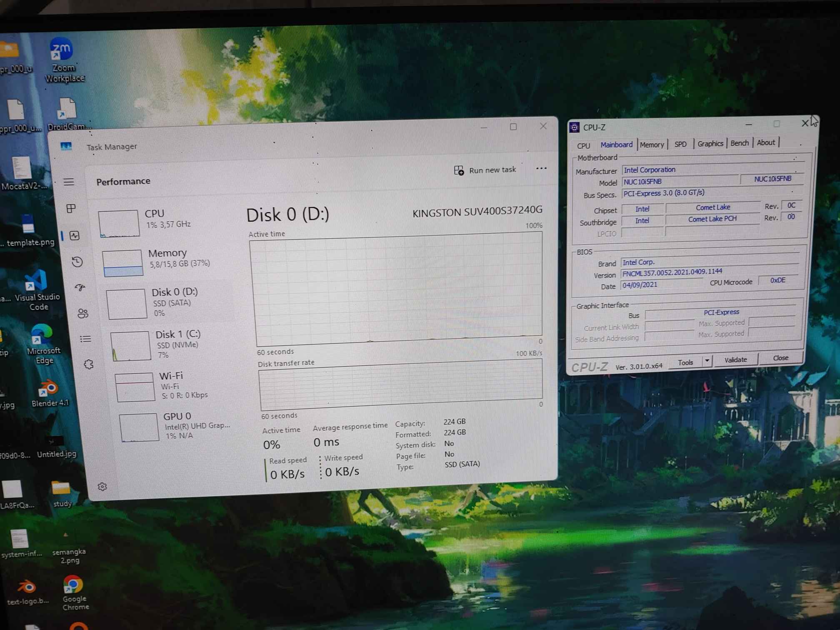
Task: Click the Comet Lake PCH southbridge field
Action: (712, 219)
